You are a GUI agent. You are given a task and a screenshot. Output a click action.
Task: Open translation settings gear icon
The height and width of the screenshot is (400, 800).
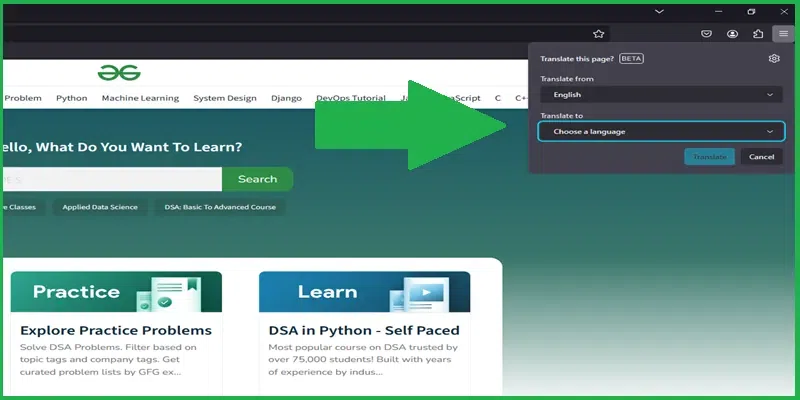point(774,59)
